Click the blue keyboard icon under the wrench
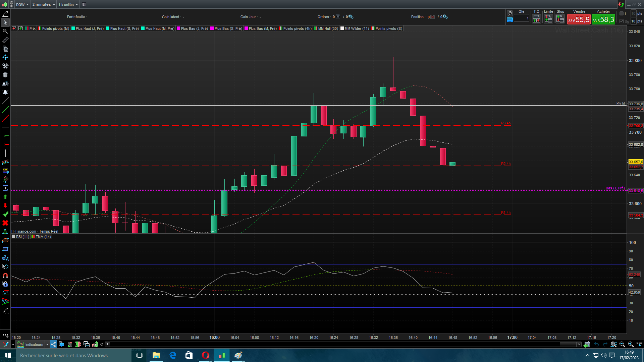 (510, 20)
